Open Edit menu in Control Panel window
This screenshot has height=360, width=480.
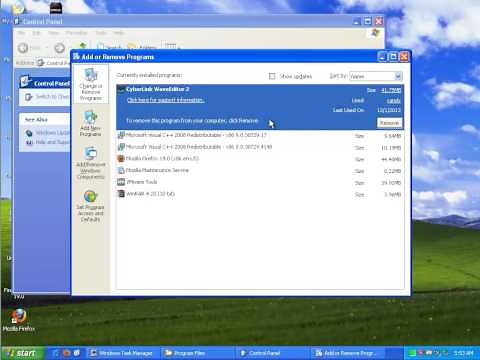(x=36, y=33)
